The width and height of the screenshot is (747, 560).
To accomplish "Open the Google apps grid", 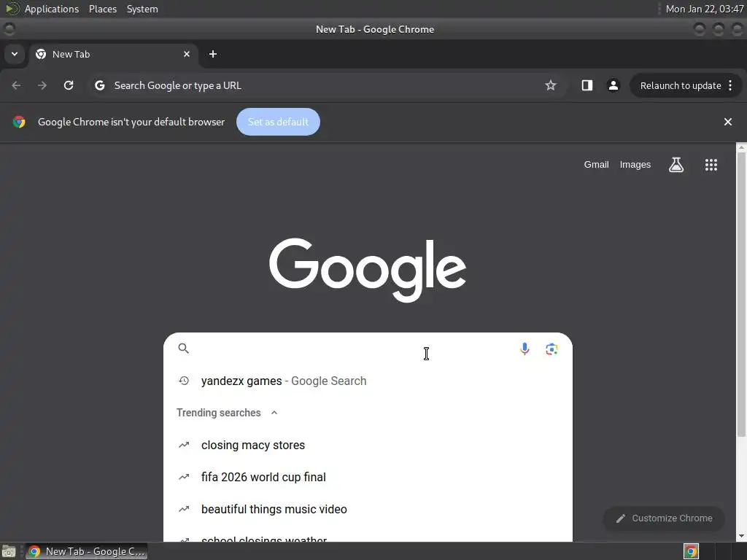I will (x=711, y=165).
